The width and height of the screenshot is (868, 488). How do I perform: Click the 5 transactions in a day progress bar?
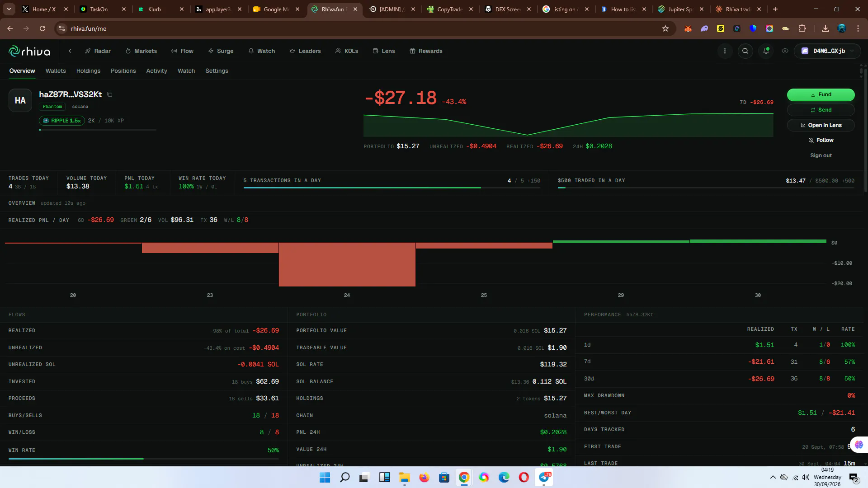[x=392, y=188]
